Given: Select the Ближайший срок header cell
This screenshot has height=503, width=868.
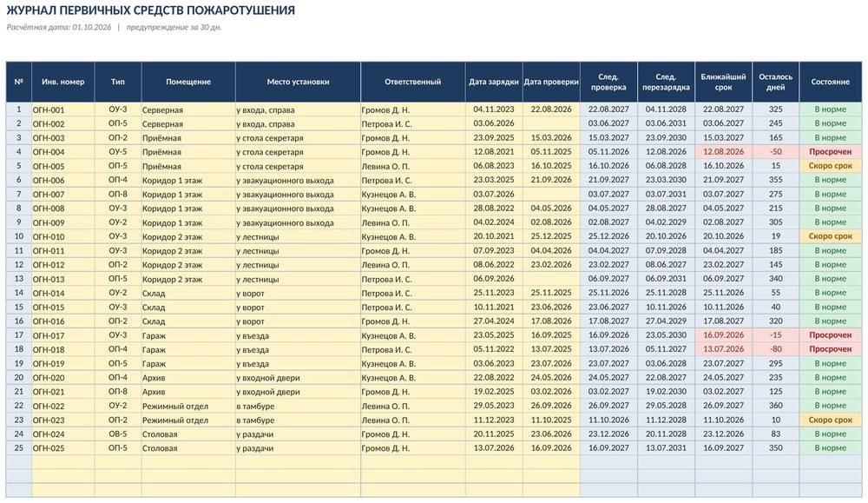Looking at the screenshot, I should [x=724, y=82].
